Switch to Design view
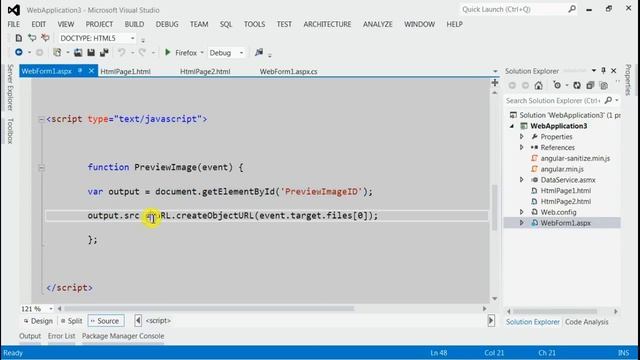The image size is (640, 360). coord(38,321)
